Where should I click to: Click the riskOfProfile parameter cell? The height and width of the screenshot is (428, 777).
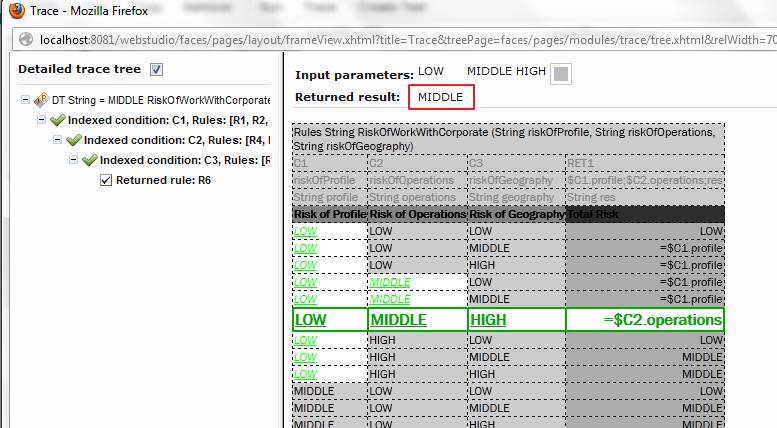pyautogui.click(x=330, y=180)
